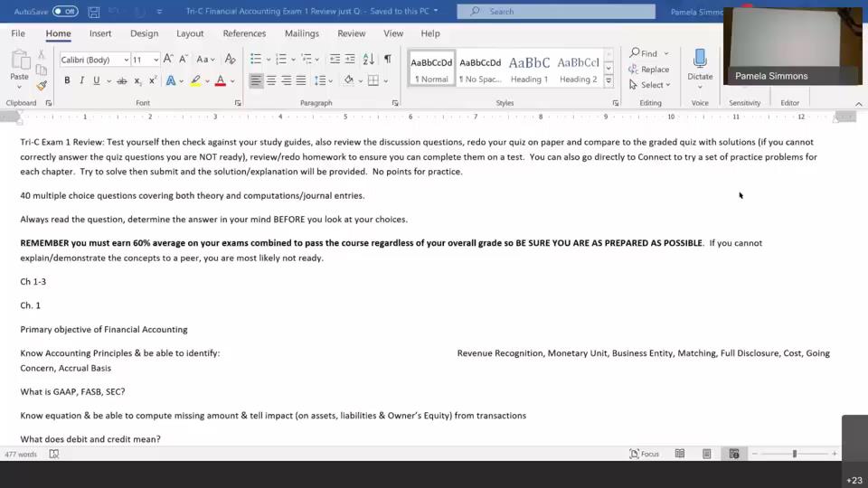Switch to the References tab
868x488 pixels.
coord(244,33)
